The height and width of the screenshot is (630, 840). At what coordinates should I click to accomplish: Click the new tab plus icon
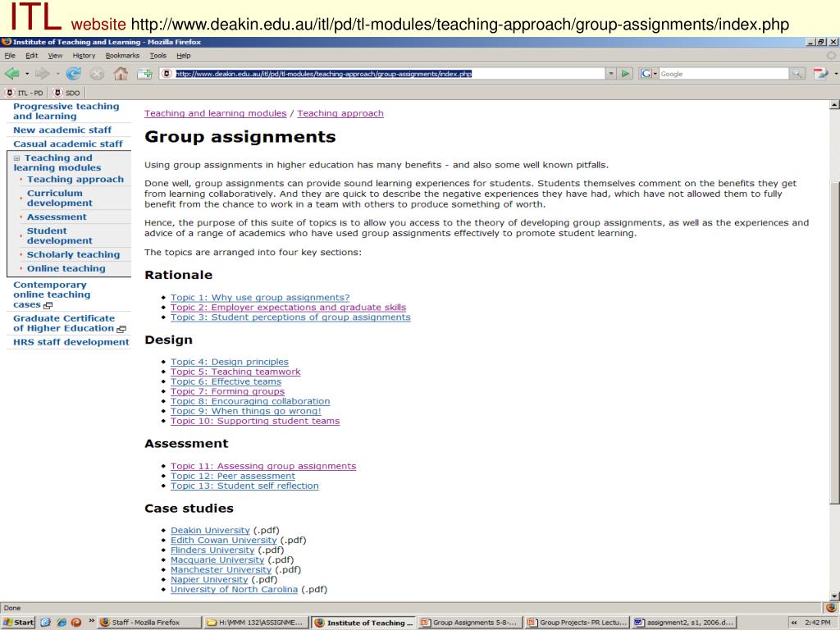pyautogui.click(x=144, y=74)
